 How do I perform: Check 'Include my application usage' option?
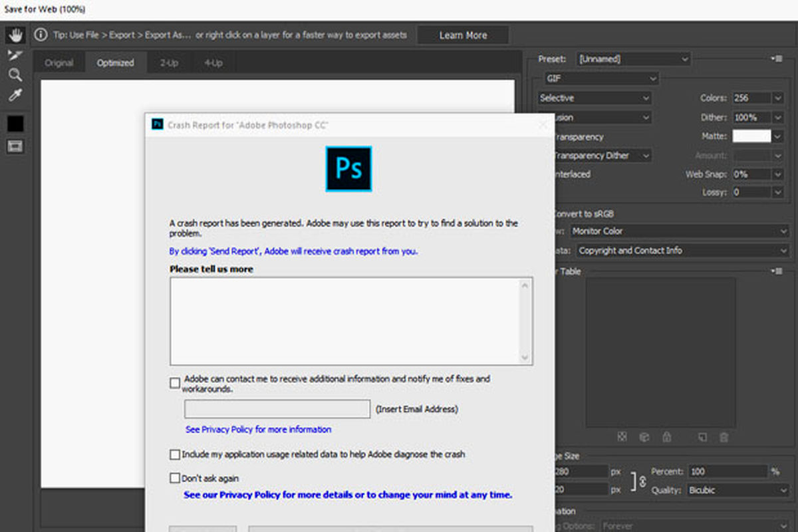175,455
